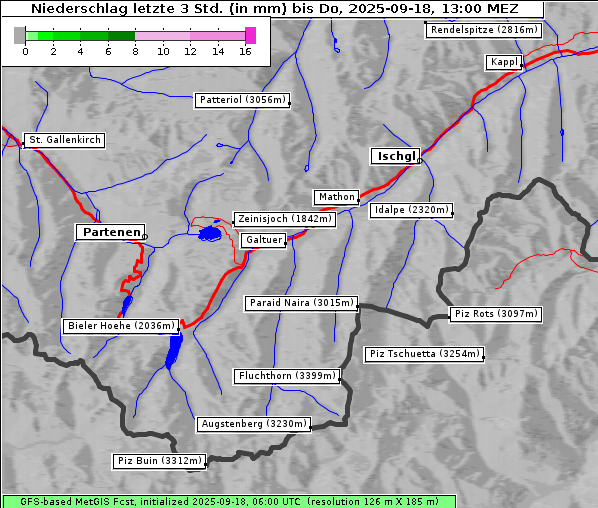Select the Patteriol (3056m) label
The height and width of the screenshot is (508, 598).
click(x=242, y=100)
